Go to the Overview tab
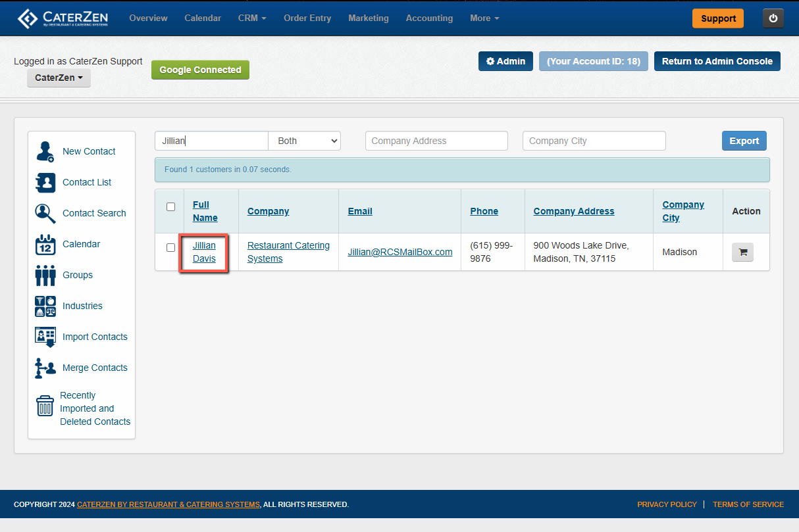Viewport: 799px width, 532px height. pyautogui.click(x=148, y=18)
